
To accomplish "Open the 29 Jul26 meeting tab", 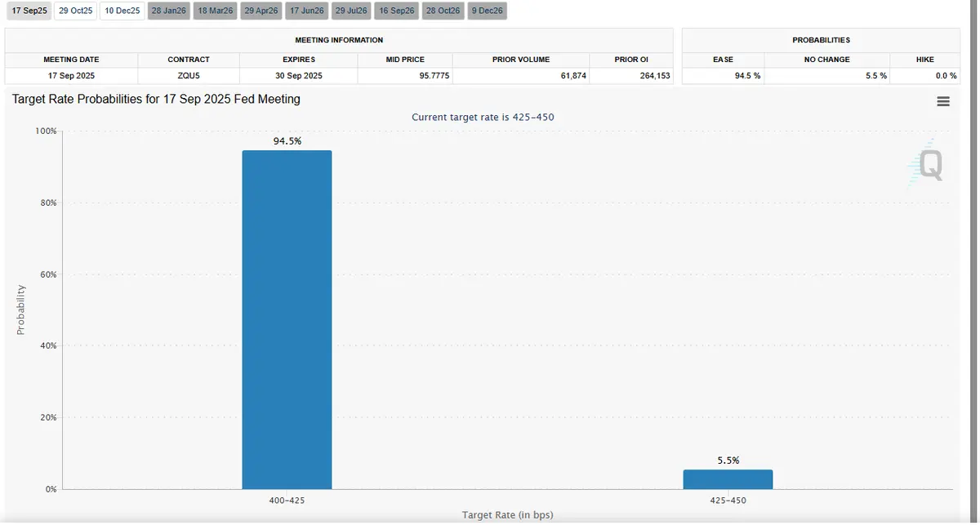I will (352, 11).
